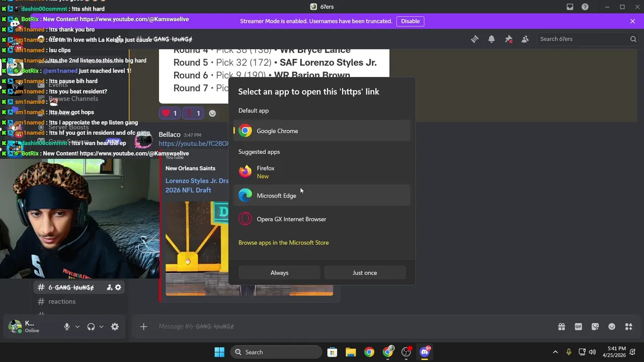Open output device options arrow beside headphones

[101, 326]
